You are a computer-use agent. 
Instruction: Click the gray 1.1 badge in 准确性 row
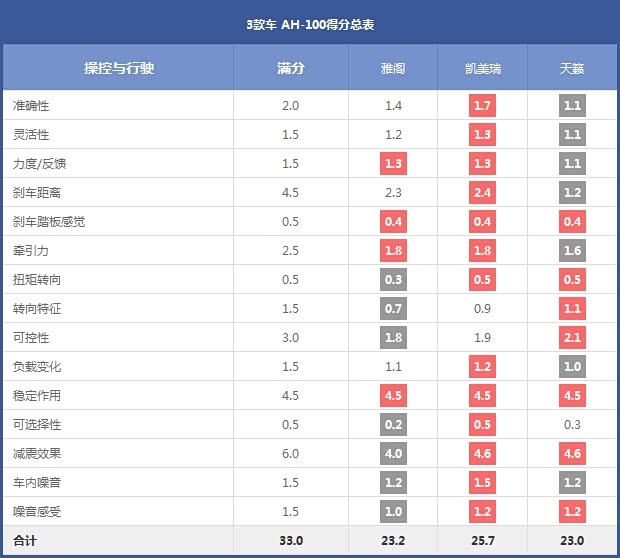[x=572, y=105]
